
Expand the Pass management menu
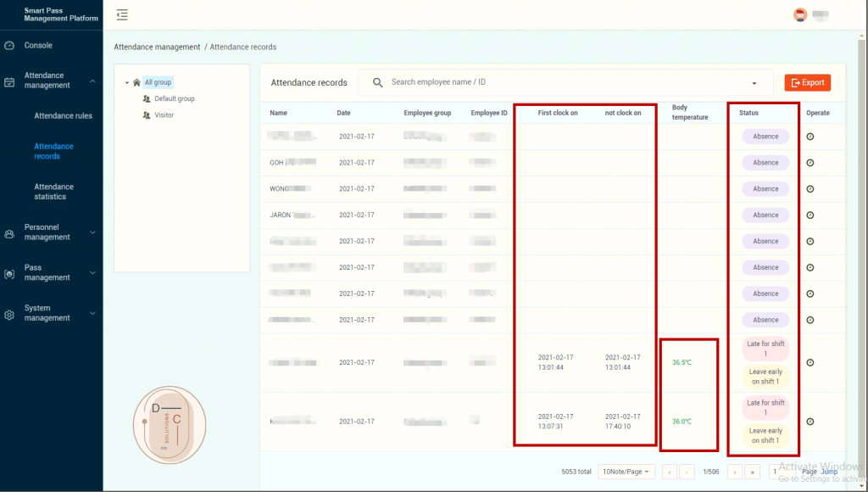point(51,272)
